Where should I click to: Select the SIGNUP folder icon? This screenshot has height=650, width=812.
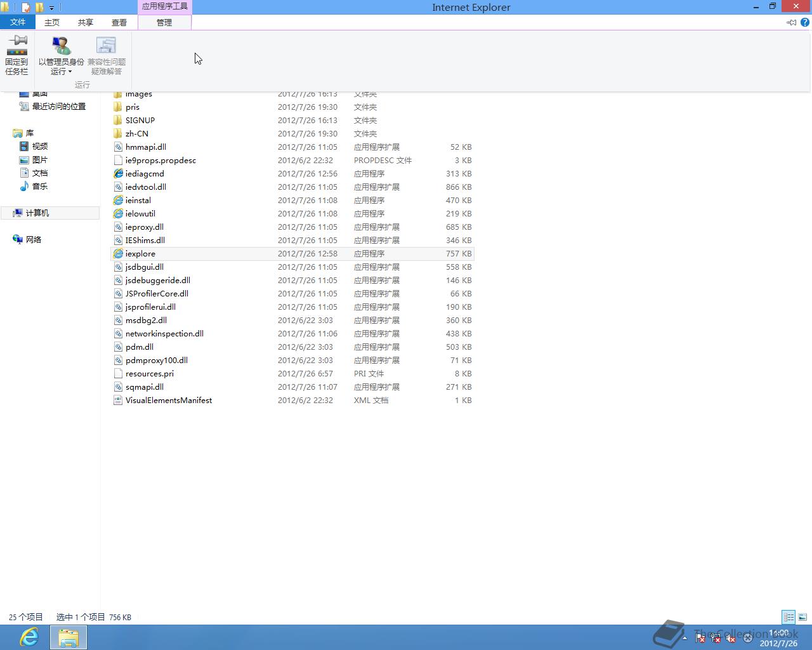(x=118, y=120)
